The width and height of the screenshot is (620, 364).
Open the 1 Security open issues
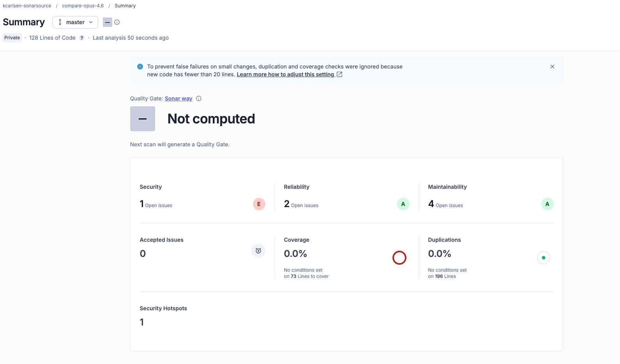click(142, 204)
